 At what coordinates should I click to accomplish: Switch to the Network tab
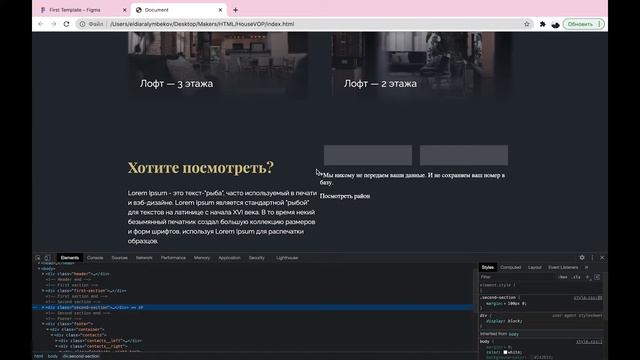(x=144, y=258)
